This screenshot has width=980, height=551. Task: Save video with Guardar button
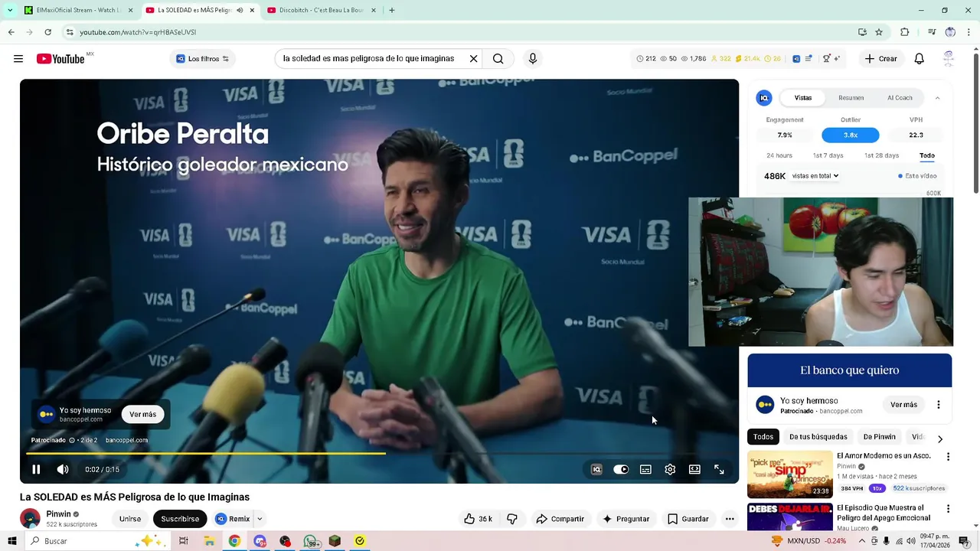point(688,519)
